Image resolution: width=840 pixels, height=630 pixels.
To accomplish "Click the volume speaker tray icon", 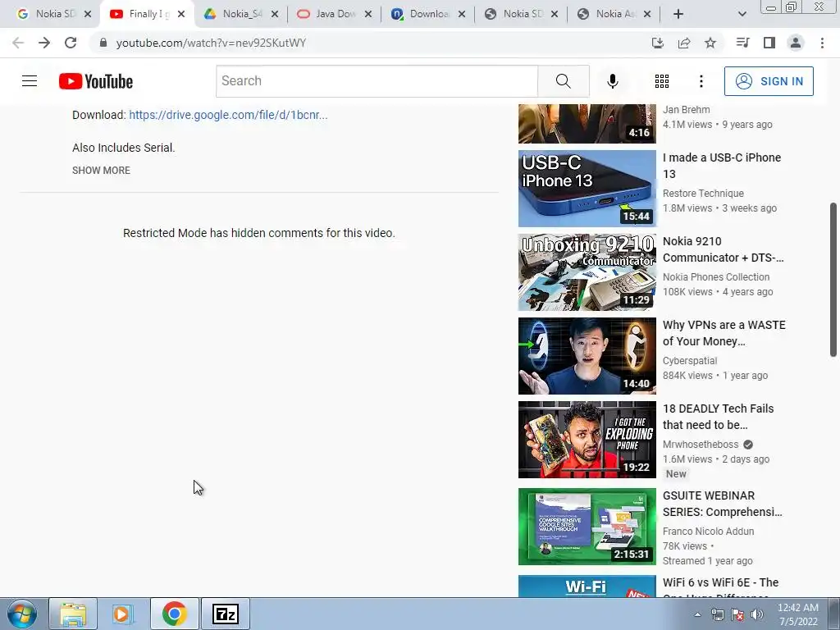I will click(x=757, y=614).
